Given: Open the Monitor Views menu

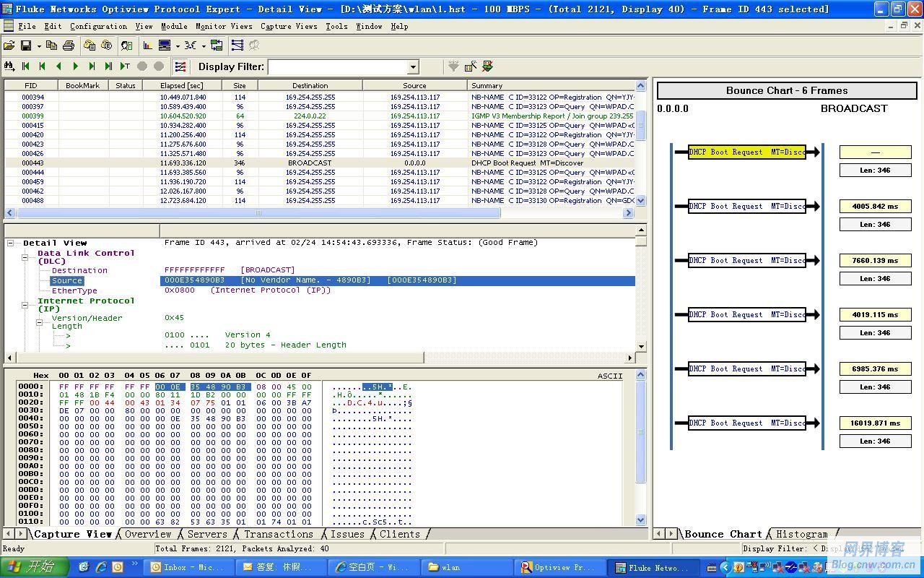Looking at the screenshot, I should [x=224, y=26].
